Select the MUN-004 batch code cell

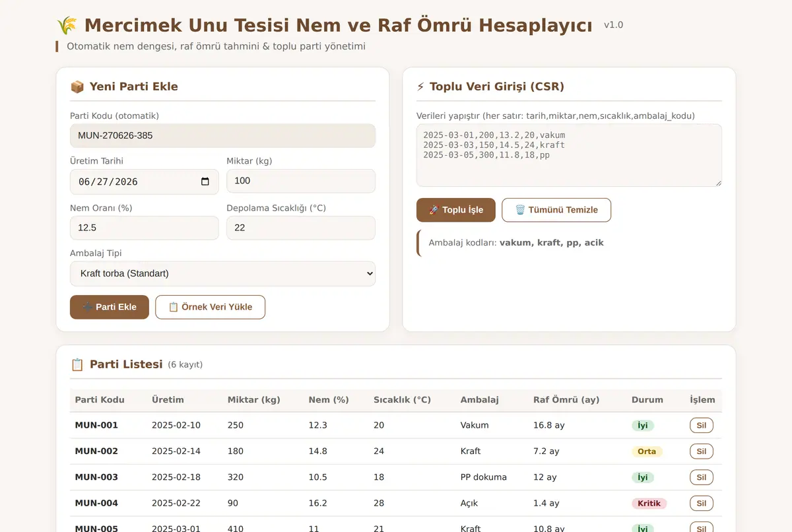click(96, 503)
